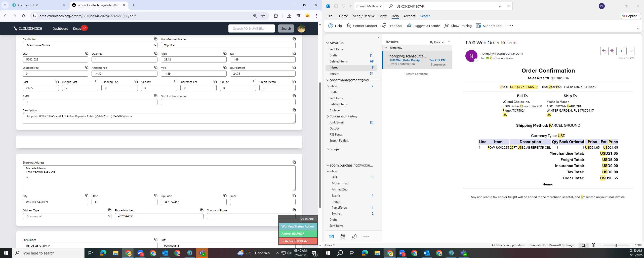Click the Disti Invoice Number field
The image size is (644, 258).
(x=228, y=102)
